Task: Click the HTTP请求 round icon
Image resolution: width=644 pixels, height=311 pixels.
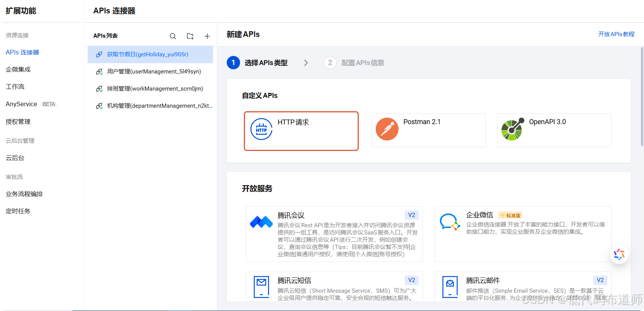Action: (x=261, y=129)
